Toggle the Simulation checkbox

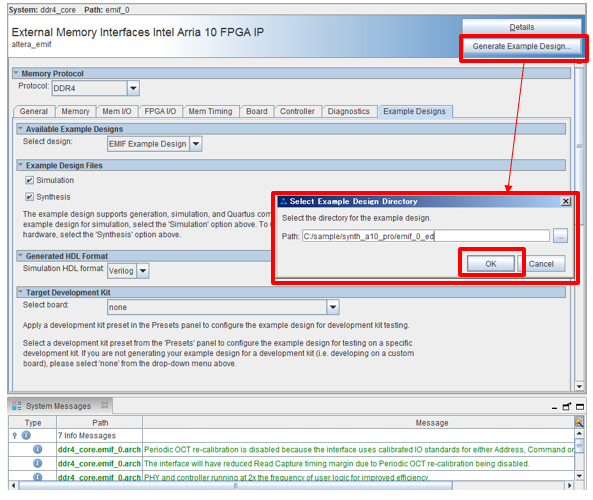[29, 180]
